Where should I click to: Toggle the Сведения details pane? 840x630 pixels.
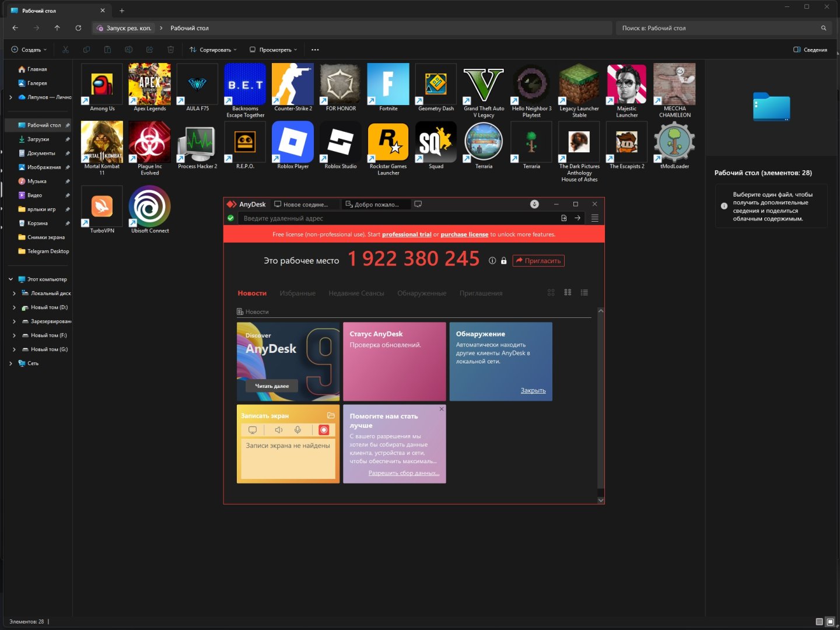tap(810, 50)
